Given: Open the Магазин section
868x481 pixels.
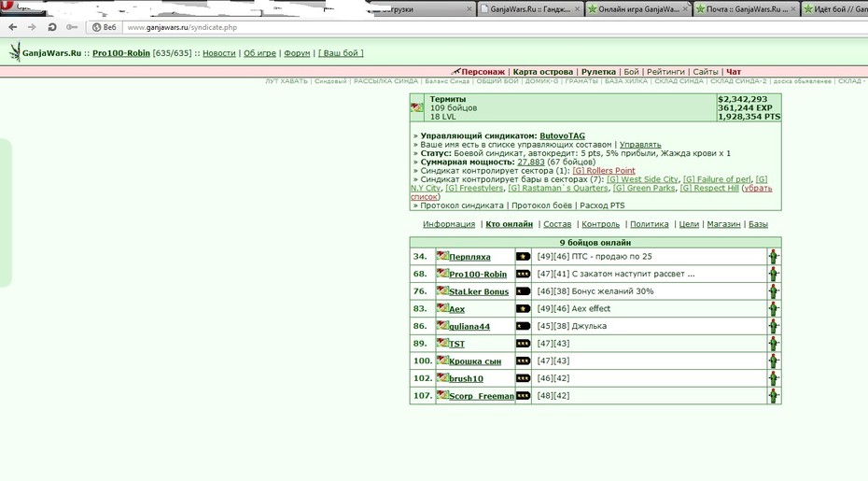Looking at the screenshot, I should (x=723, y=224).
